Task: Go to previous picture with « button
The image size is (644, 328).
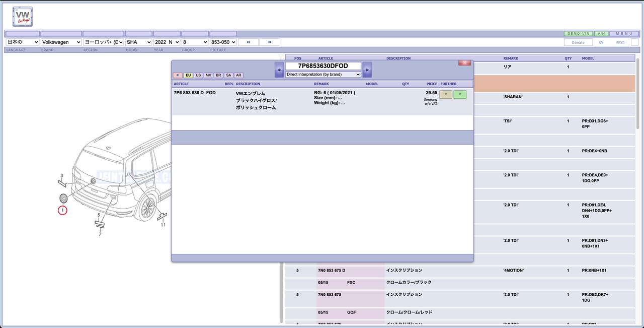Action: (x=249, y=42)
